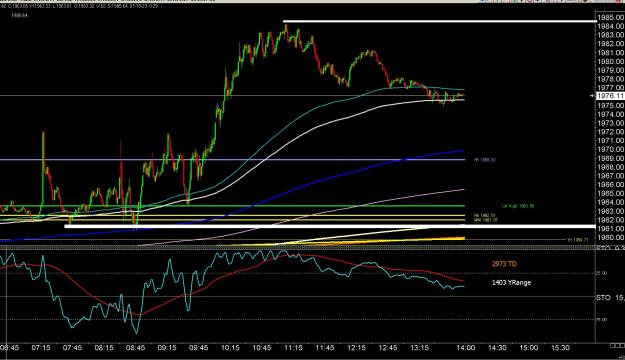Click the stochastic panel 75.00 level label

coord(602,320)
